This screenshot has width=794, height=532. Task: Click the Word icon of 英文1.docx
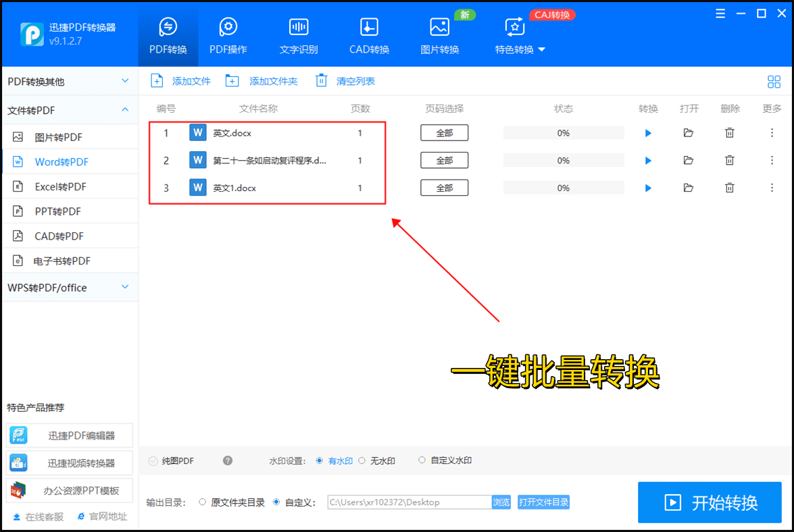tap(198, 188)
